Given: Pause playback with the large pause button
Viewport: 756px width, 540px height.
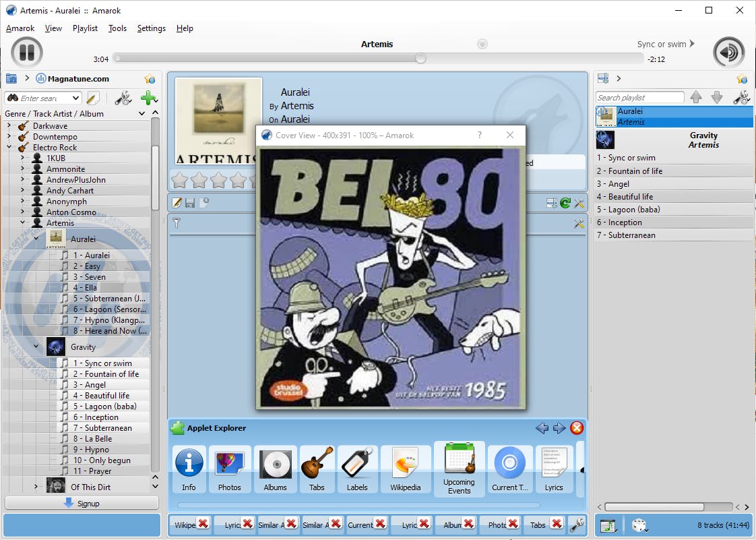Looking at the screenshot, I should click(27, 52).
